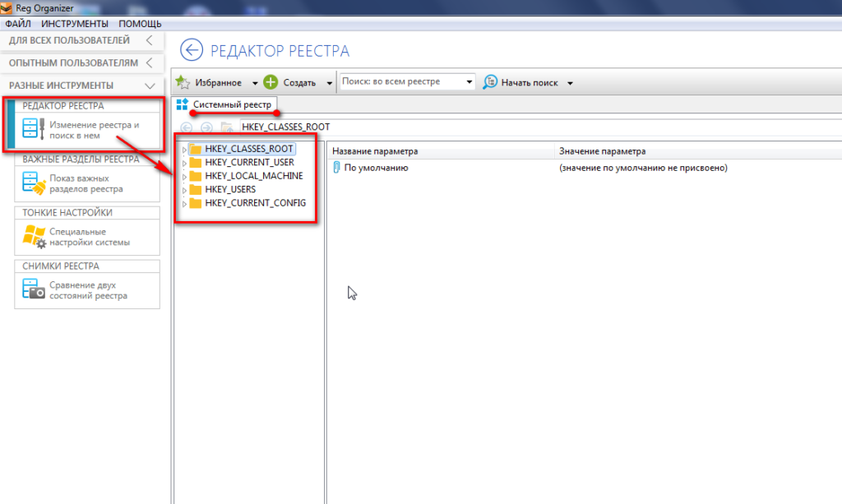
Task: Open the ФАЙЛ menu
Action: pyautogui.click(x=18, y=24)
